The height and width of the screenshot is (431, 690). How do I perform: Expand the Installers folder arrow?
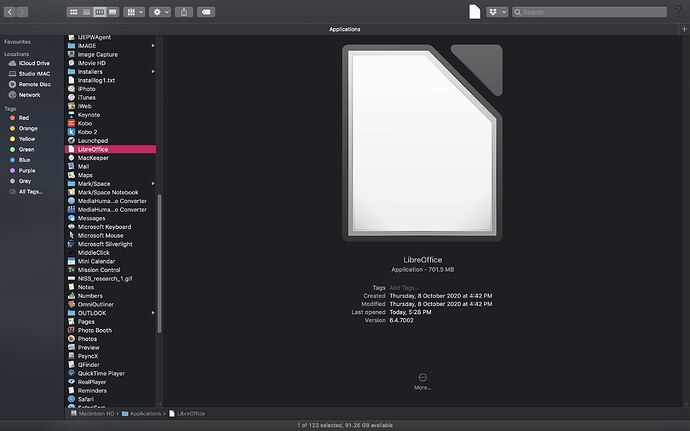(x=153, y=72)
